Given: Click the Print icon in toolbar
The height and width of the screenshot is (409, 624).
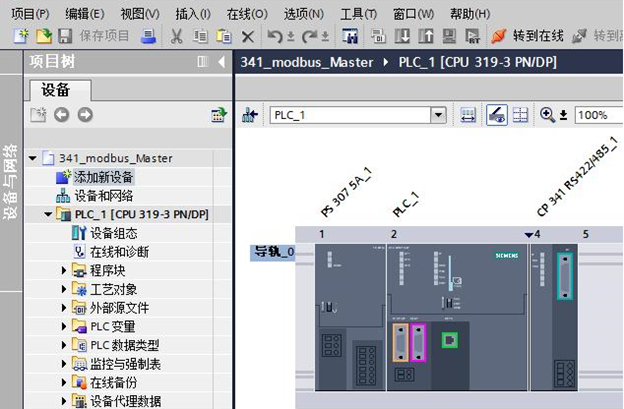Looking at the screenshot, I should [148, 36].
